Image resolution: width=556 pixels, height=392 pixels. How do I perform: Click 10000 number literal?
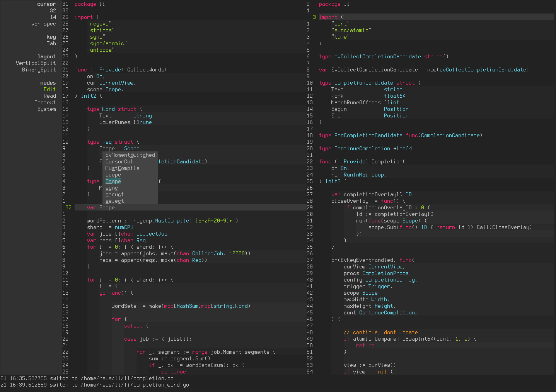237,253
